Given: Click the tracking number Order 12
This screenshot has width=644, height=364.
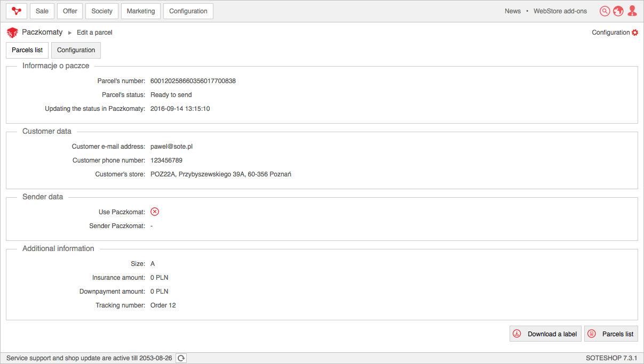Looking at the screenshot, I should [163, 305].
